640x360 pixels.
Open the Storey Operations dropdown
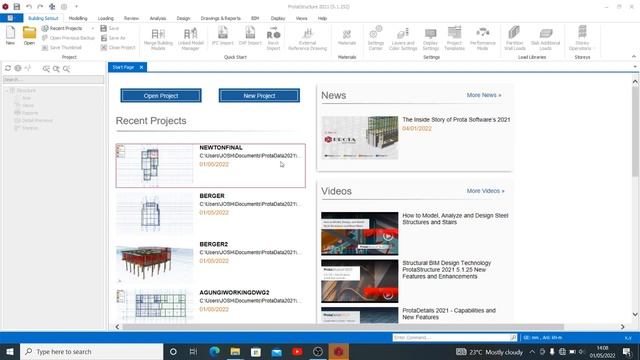click(582, 38)
